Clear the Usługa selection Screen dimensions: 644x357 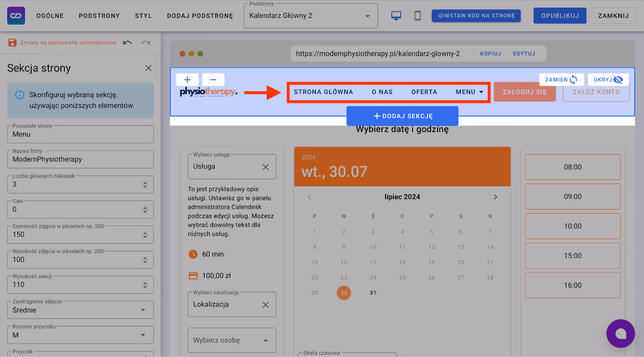click(x=266, y=167)
